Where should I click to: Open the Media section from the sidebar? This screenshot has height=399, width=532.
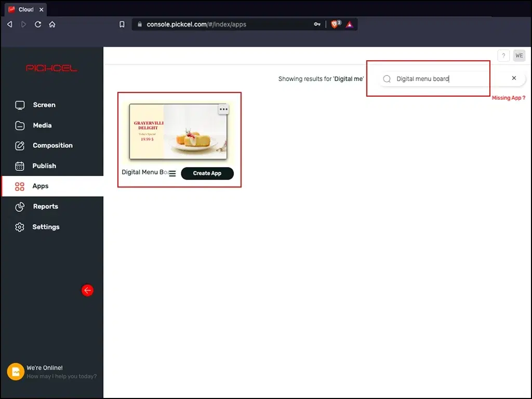point(19,125)
